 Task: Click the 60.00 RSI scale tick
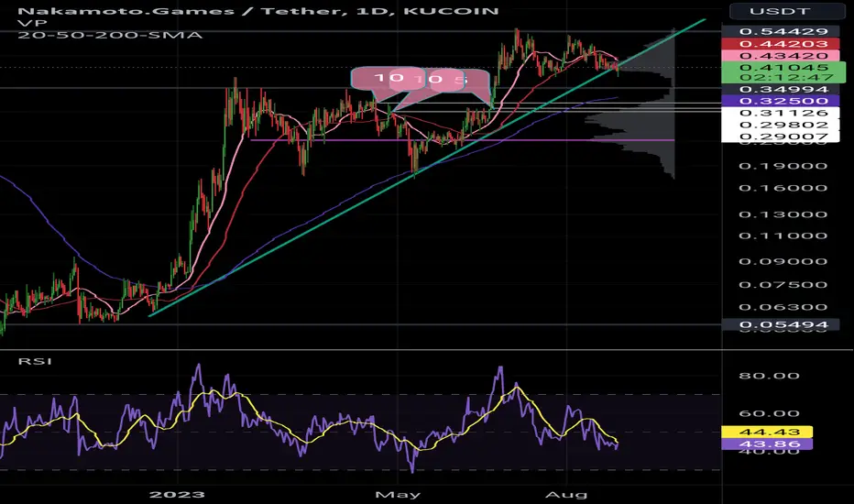770,413
